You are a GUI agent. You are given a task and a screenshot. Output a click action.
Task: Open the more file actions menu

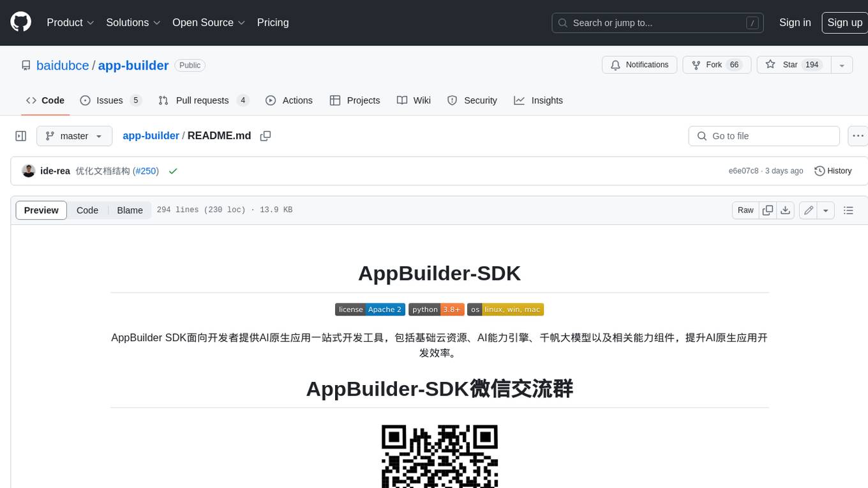pos(858,136)
